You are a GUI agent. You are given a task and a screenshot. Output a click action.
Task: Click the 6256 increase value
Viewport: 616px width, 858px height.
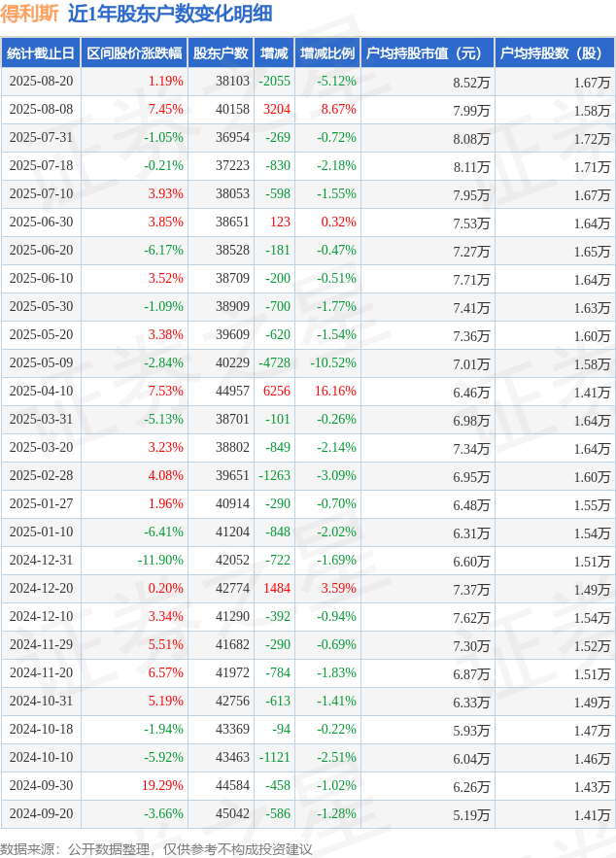point(277,392)
